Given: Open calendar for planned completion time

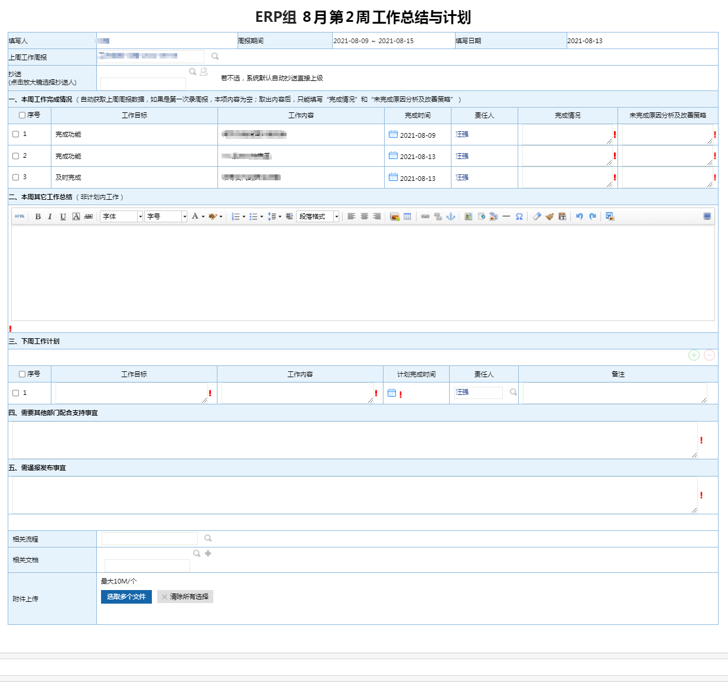Looking at the screenshot, I should tap(392, 393).
